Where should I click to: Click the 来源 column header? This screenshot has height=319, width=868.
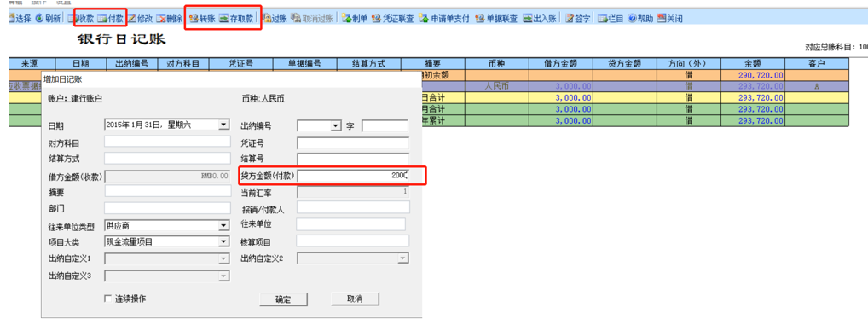coord(32,64)
